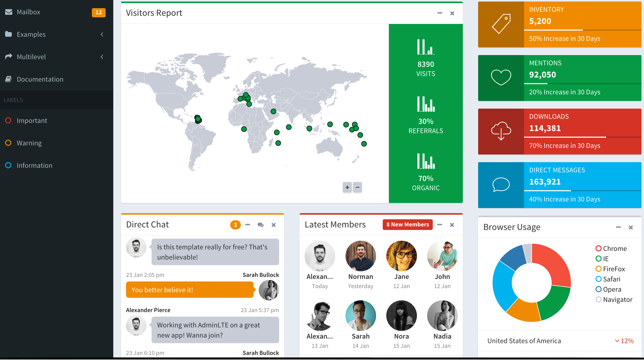Open the Mailbox menu item
This screenshot has width=644, height=360.
tap(29, 12)
